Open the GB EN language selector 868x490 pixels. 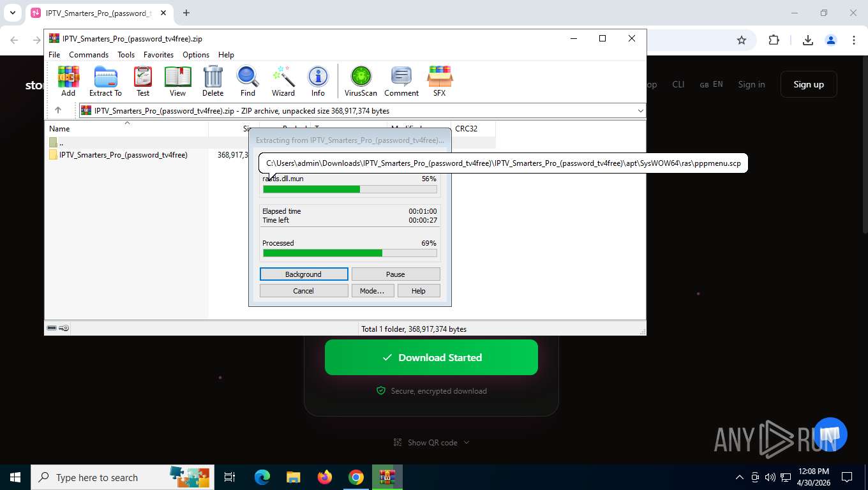711,84
